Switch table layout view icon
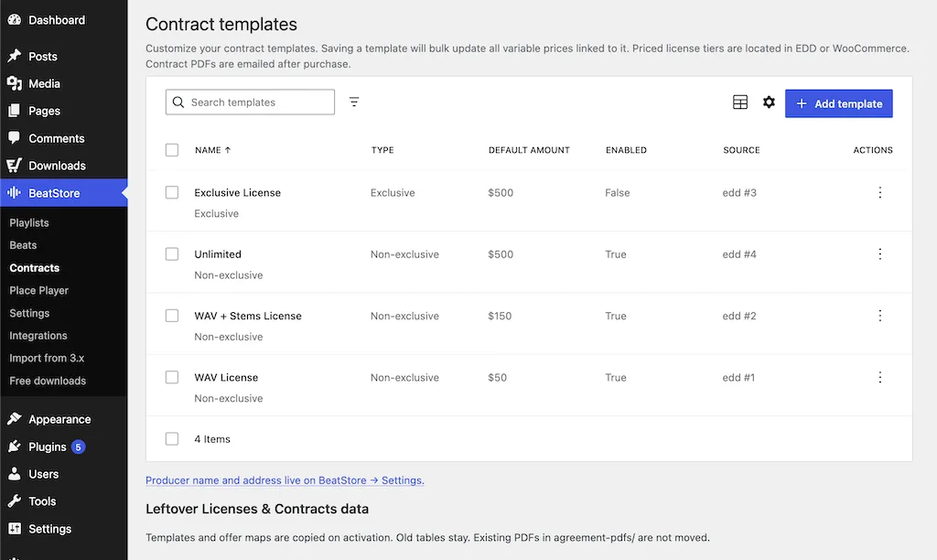The height and width of the screenshot is (560, 937). click(739, 102)
